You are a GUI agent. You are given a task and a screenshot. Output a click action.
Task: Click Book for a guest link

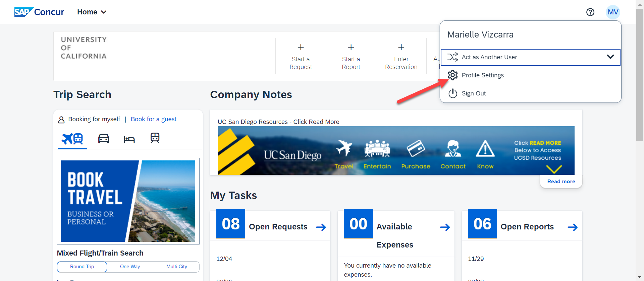(154, 119)
